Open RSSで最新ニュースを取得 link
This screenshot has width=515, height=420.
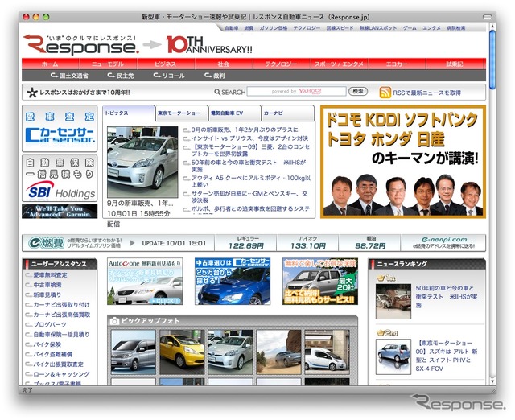pyautogui.click(x=426, y=93)
